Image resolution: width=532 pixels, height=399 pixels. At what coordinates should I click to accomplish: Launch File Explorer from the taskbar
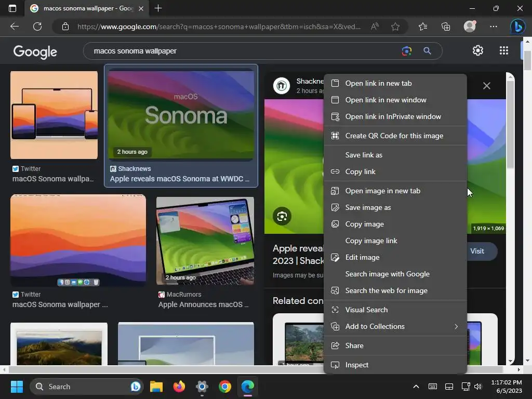click(156, 387)
